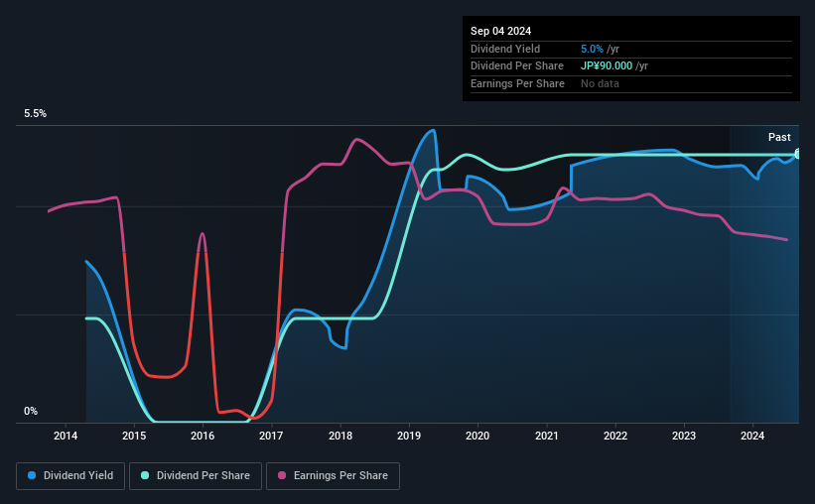
Task: Select the 2017 label on the time axis
Action: [271, 436]
